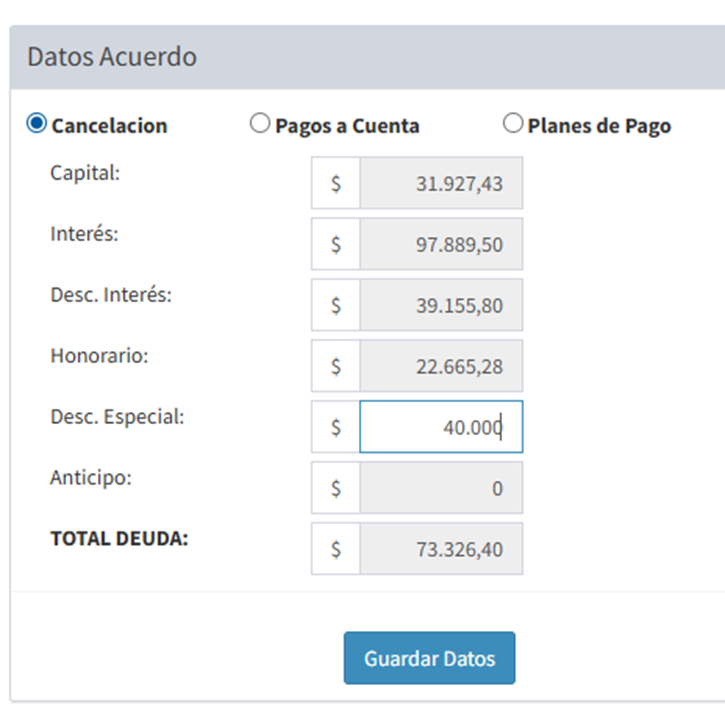Click the dollar symbol for Desc. Interés
The height and width of the screenshot is (708, 725).
[x=336, y=305]
